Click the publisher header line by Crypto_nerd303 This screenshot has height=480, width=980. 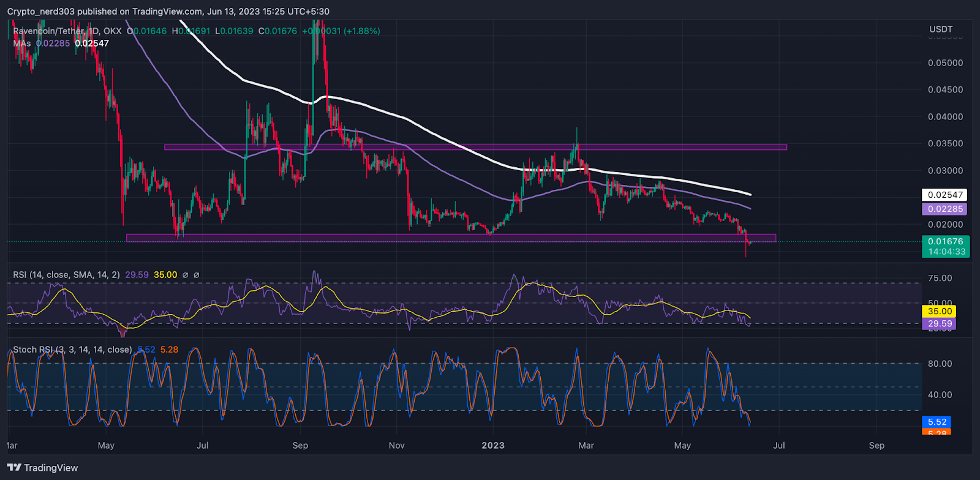(x=168, y=12)
